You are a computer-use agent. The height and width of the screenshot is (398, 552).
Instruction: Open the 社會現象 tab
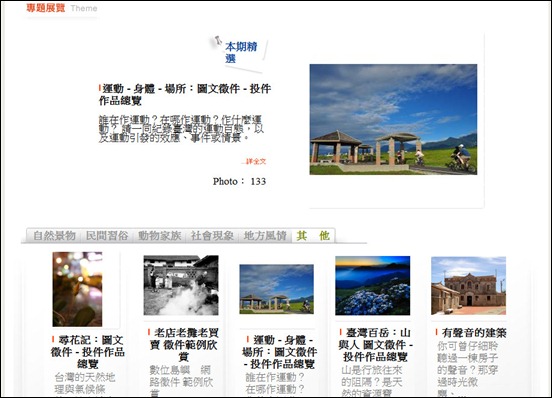(x=212, y=235)
